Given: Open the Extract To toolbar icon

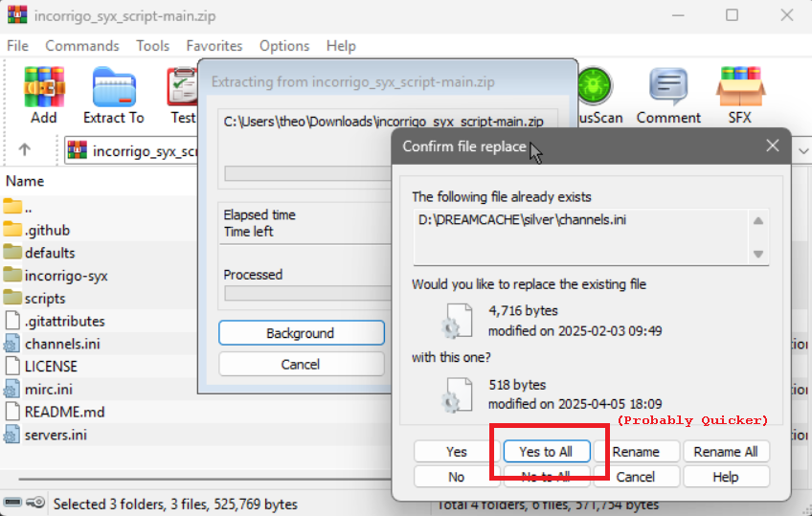Looking at the screenshot, I should pos(113,87).
